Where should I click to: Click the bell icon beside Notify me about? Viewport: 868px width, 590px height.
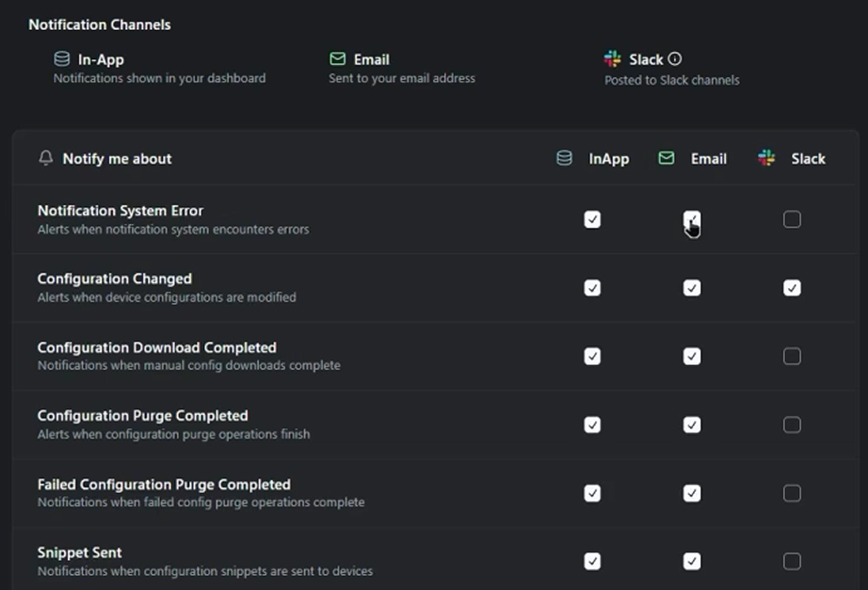point(45,158)
